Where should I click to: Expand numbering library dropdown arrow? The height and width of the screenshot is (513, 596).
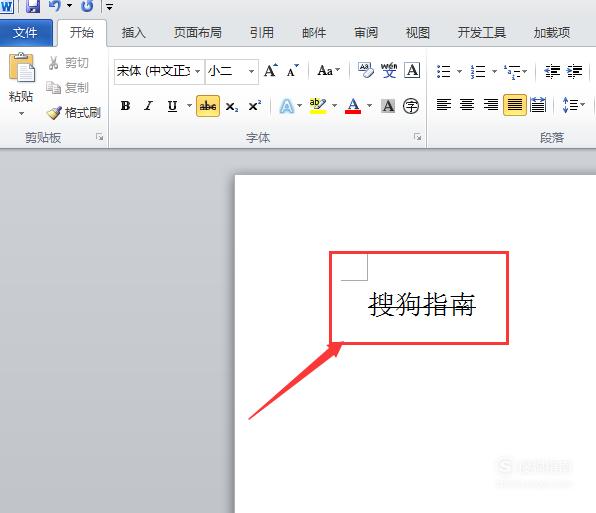[494, 71]
